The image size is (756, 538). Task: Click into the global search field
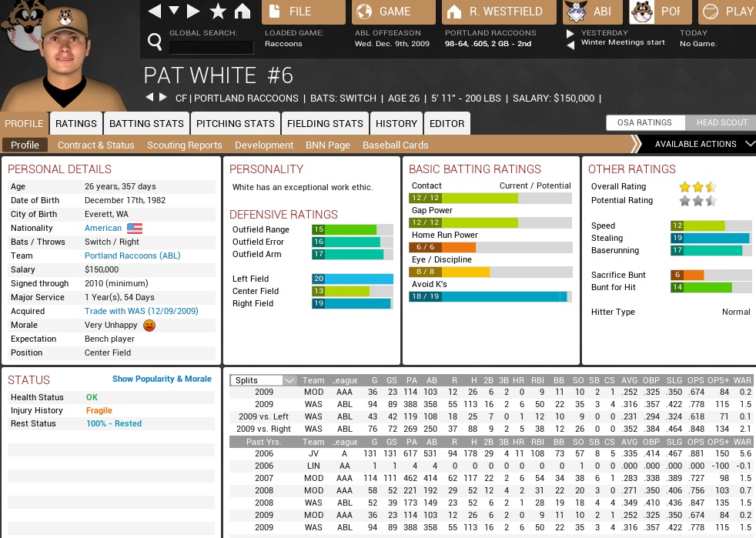(211, 47)
